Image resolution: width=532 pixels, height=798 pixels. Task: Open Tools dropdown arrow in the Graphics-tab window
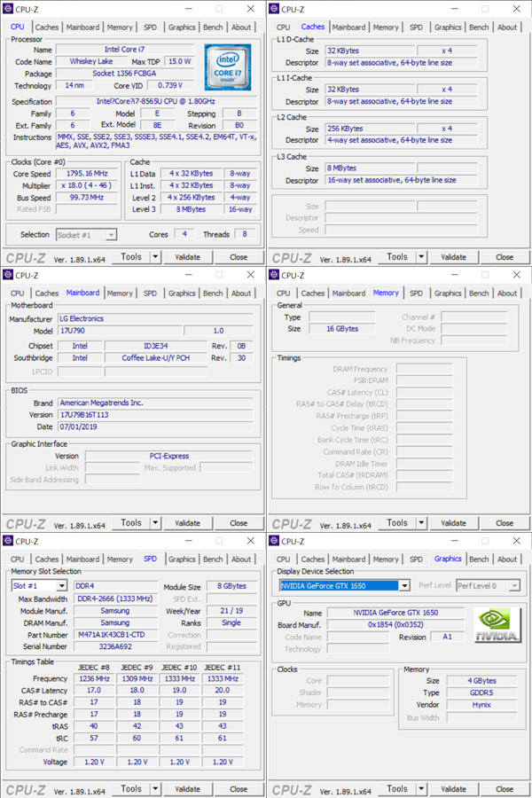pyautogui.click(x=421, y=789)
